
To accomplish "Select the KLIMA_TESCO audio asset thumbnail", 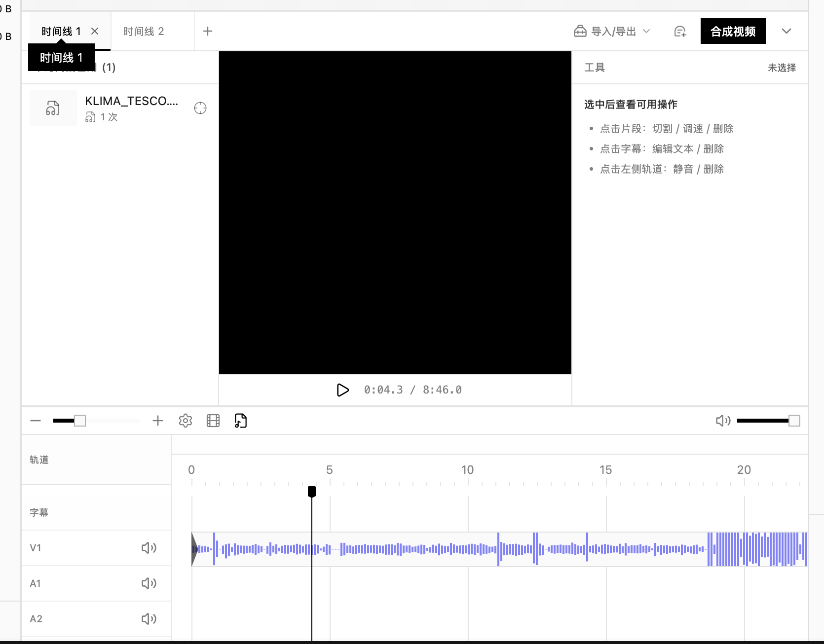I will coord(53,108).
